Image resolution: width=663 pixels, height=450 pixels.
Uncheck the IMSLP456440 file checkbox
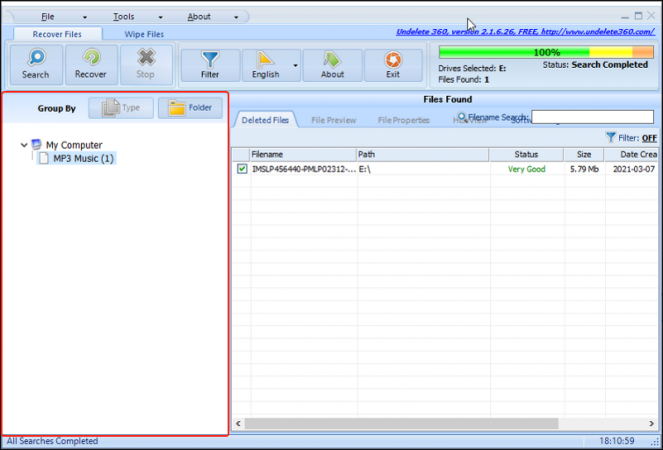click(x=242, y=170)
